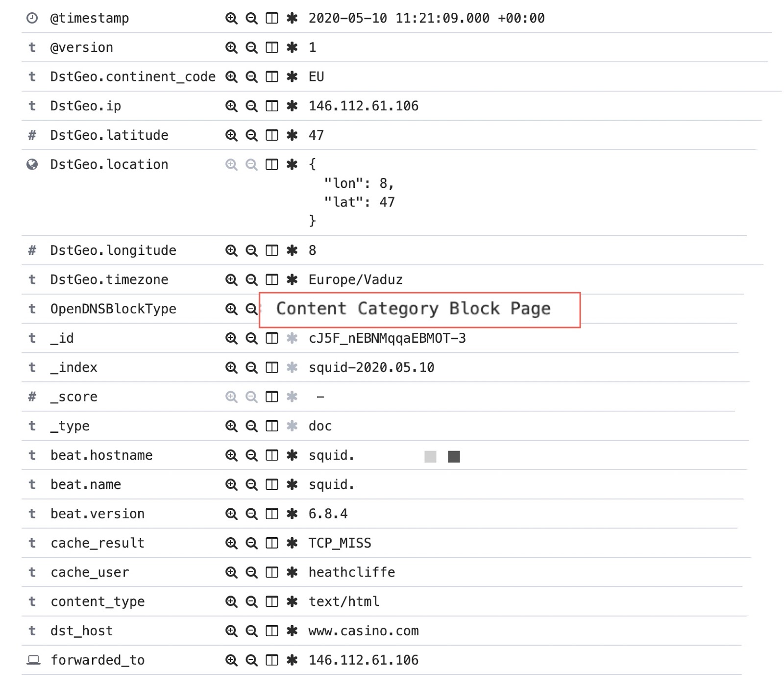The width and height of the screenshot is (784, 675).
Task: Filter for value Europe/Vaduz on DstGeo.timezone
Action: pyautogui.click(x=232, y=279)
